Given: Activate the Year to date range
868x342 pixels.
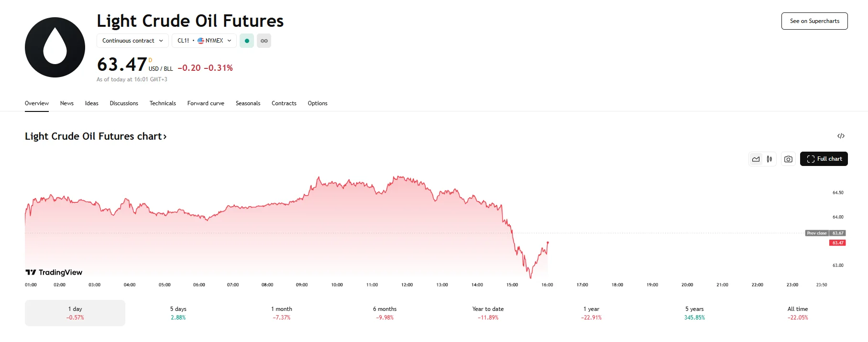Looking at the screenshot, I should 487,313.
